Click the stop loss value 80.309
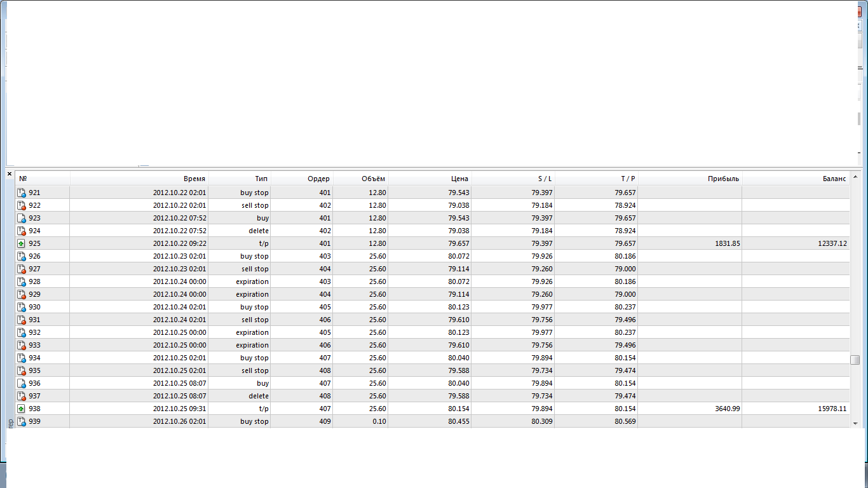 pyautogui.click(x=541, y=421)
